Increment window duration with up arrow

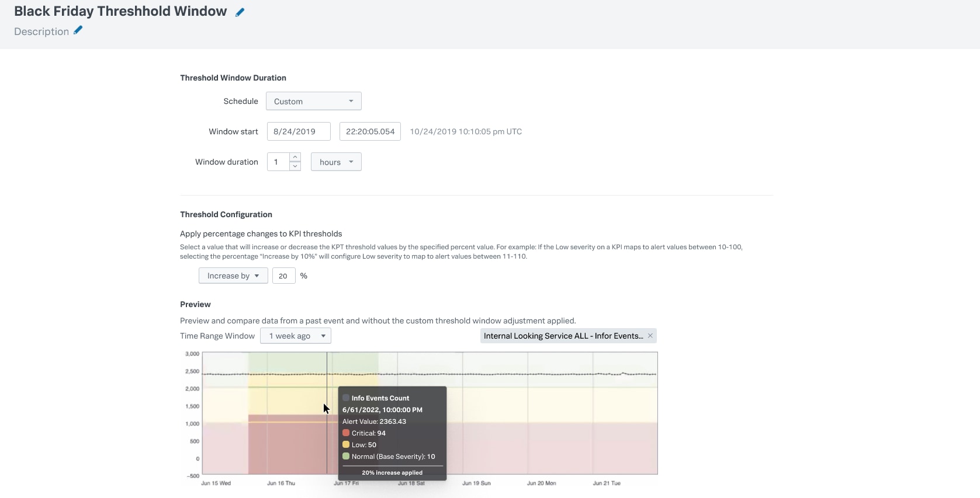295,157
